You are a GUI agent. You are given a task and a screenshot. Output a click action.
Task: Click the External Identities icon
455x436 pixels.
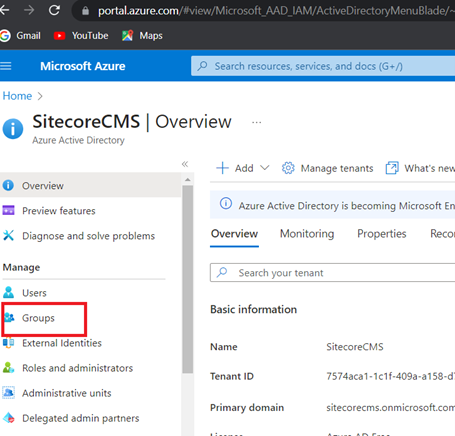tap(8, 343)
